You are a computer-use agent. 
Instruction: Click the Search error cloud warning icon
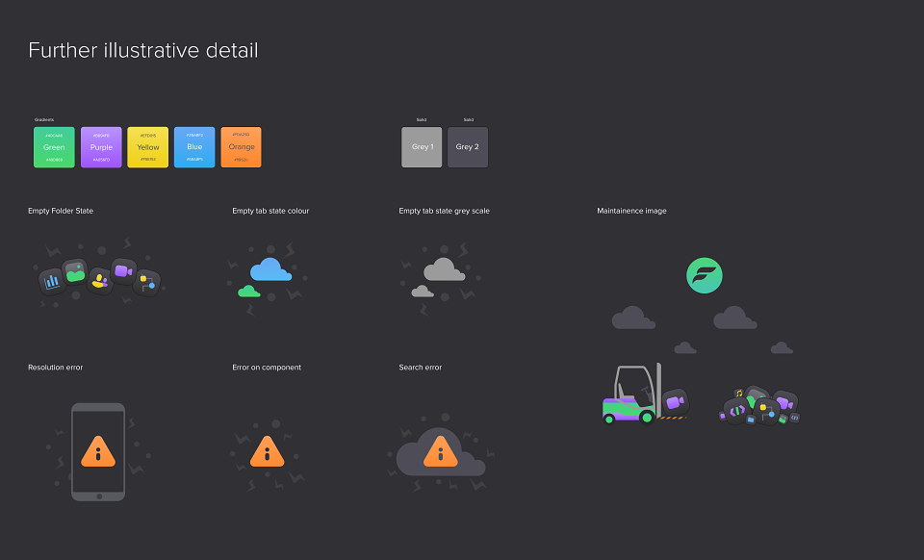[441, 452]
